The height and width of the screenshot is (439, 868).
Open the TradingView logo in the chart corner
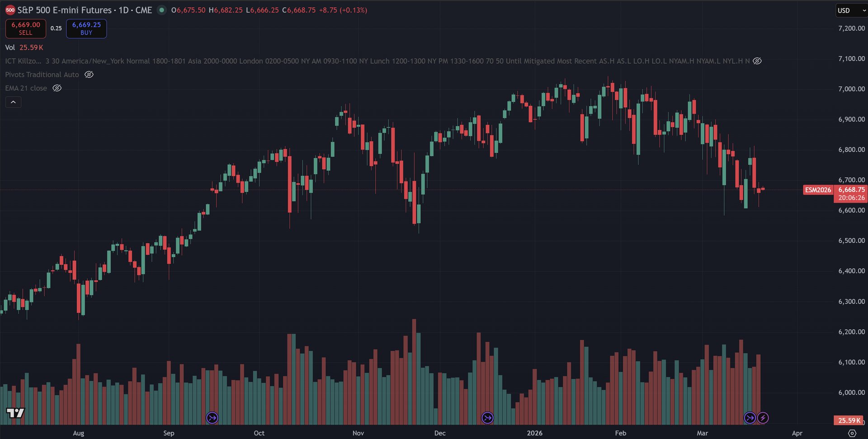click(15, 412)
